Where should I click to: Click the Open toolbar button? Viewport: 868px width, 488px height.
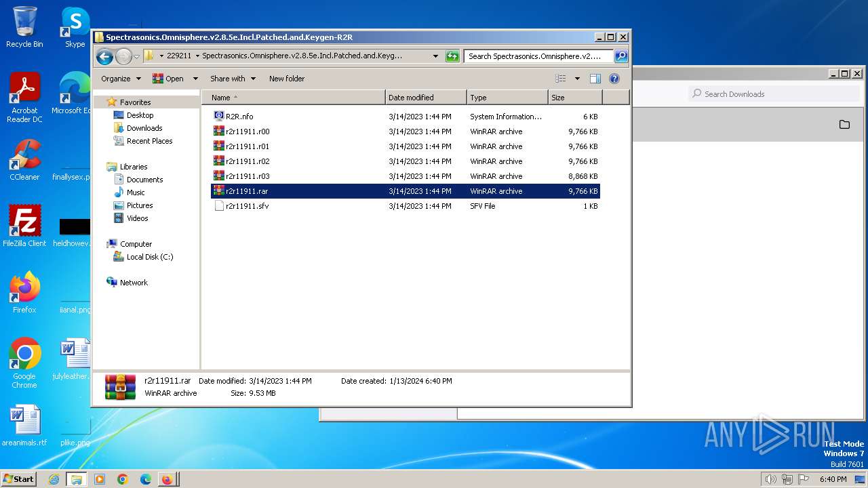168,79
